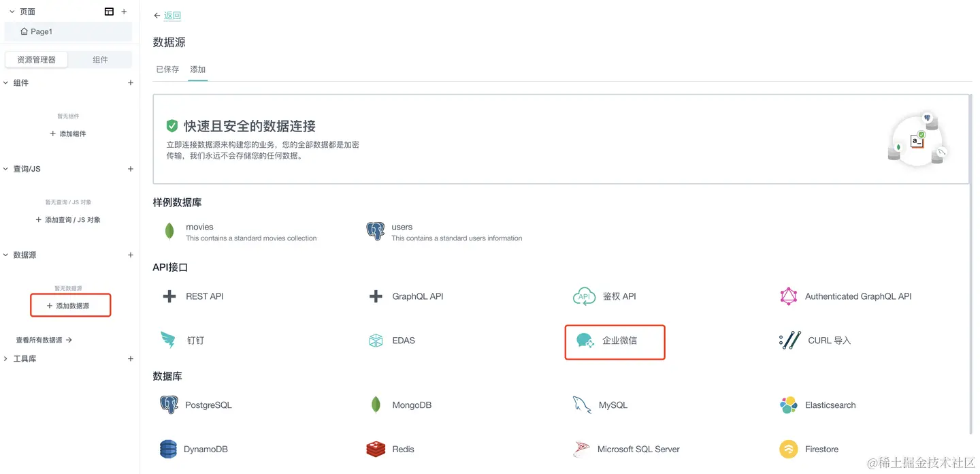This screenshot has width=980, height=474.
Task: Click the MySQL dolphin icon
Action: point(582,405)
